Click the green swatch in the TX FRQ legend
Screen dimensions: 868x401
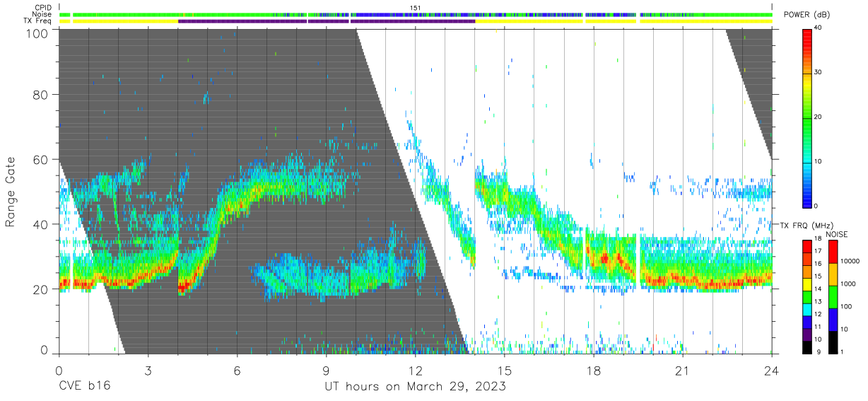pyautogui.click(x=807, y=296)
